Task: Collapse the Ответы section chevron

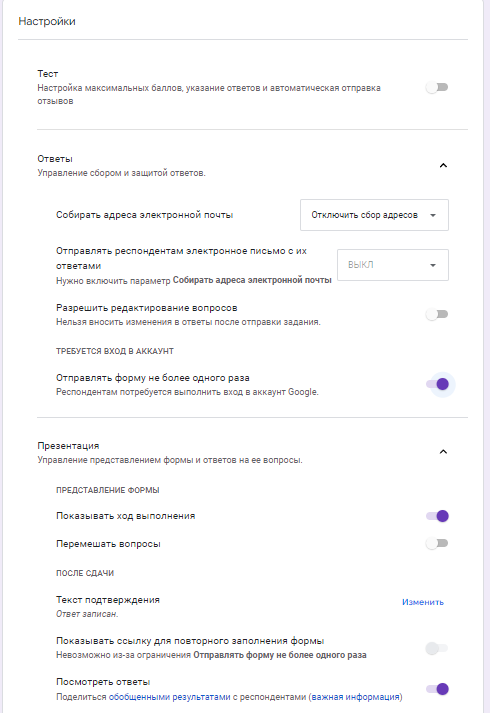Action: pos(443,166)
